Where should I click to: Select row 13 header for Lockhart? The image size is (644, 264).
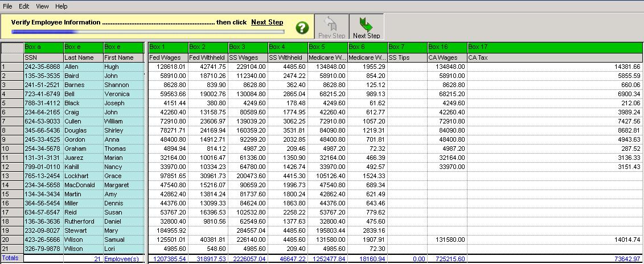coord(11,176)
